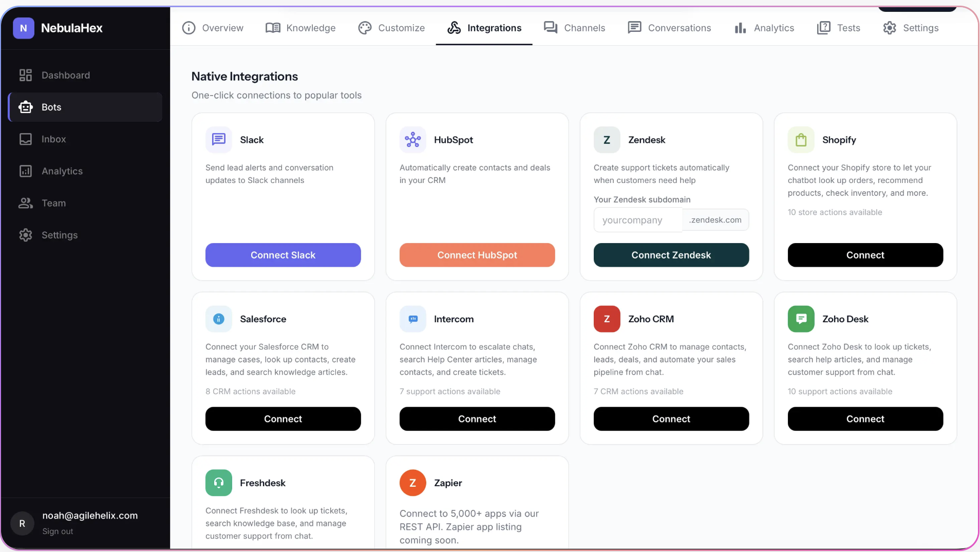
Task: Click the Overview info icon in top tabs
Action: [189, 28]
